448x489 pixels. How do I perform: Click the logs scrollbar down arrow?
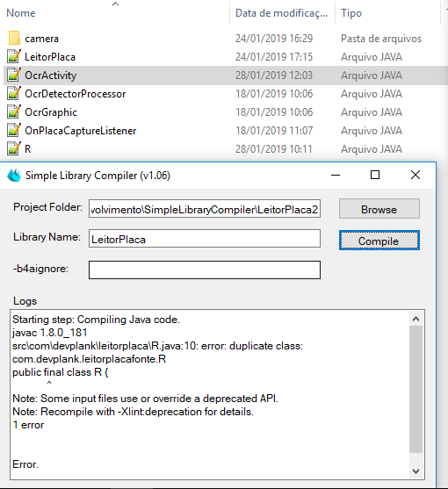point(415,471)
